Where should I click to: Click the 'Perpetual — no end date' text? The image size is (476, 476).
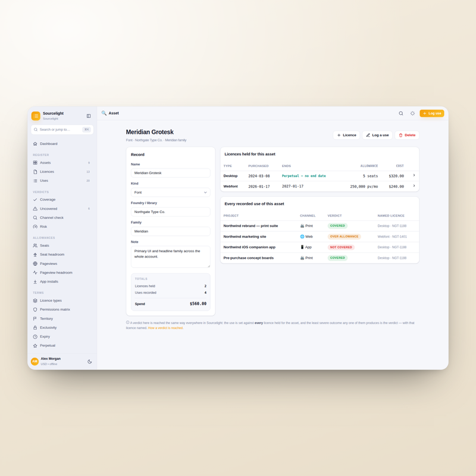point(303,176)
